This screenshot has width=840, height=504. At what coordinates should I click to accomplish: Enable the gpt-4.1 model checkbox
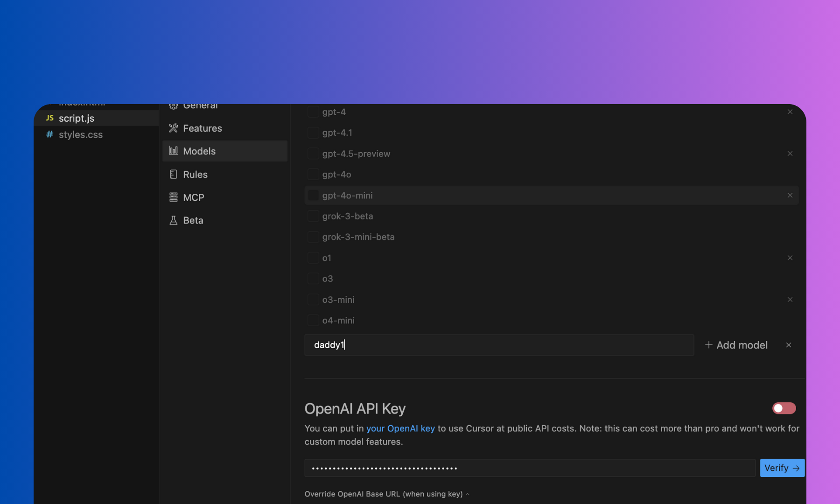pos(313,133)
